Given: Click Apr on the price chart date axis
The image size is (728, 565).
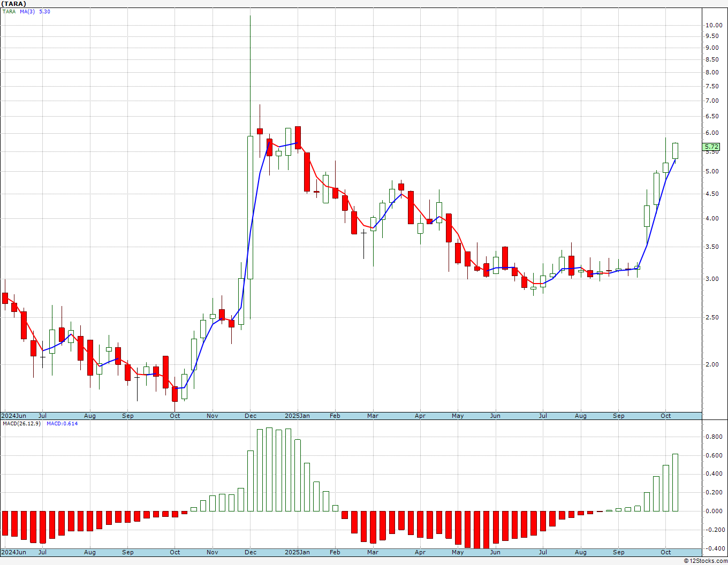Looking at the screenshot, I should pos(420,416).
